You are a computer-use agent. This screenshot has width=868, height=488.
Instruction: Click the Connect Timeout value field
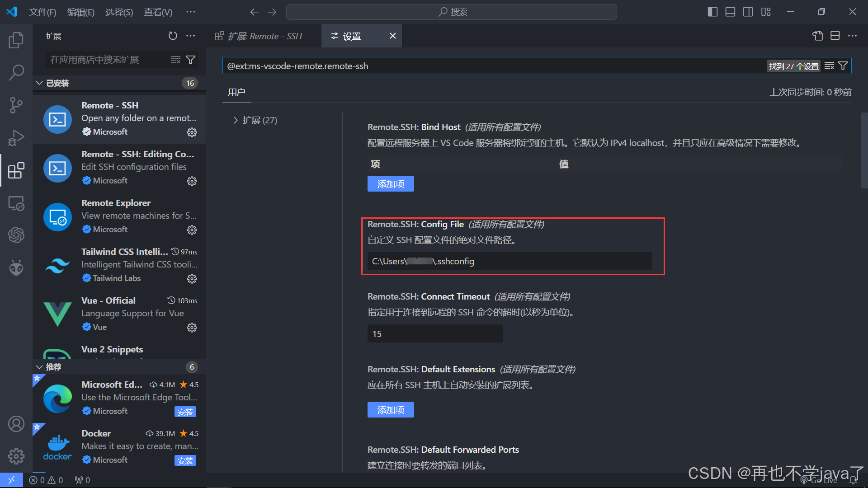click(434, 333)
